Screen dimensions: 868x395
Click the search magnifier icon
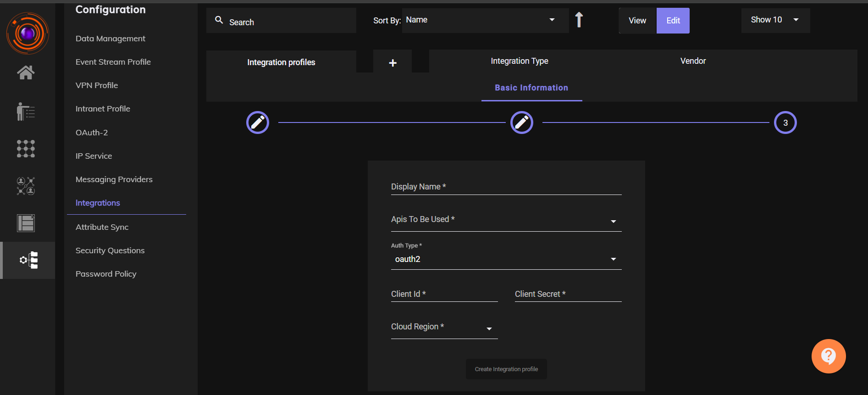(x=219, y=20)
